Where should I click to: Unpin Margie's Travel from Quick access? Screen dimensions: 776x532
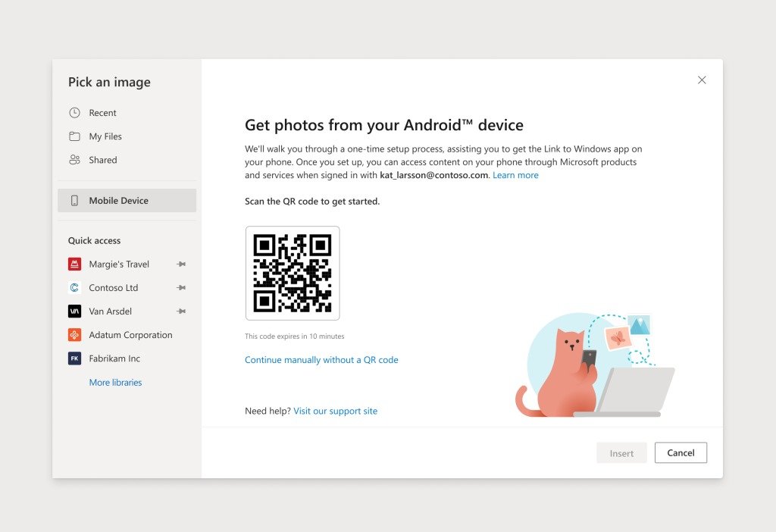[181, 264]
